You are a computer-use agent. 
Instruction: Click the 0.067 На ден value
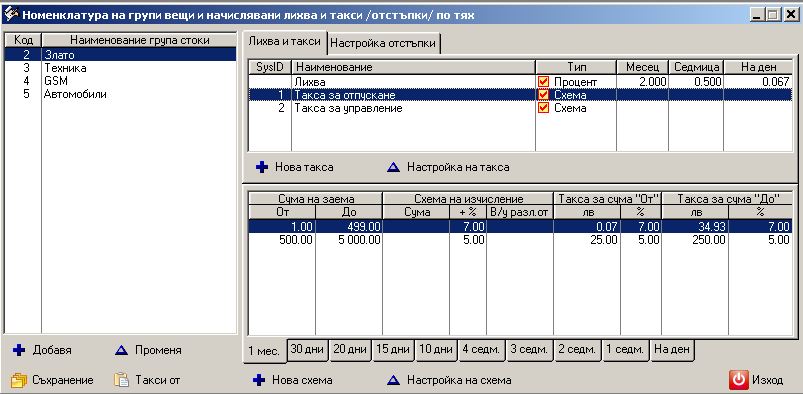click(758, 81)
